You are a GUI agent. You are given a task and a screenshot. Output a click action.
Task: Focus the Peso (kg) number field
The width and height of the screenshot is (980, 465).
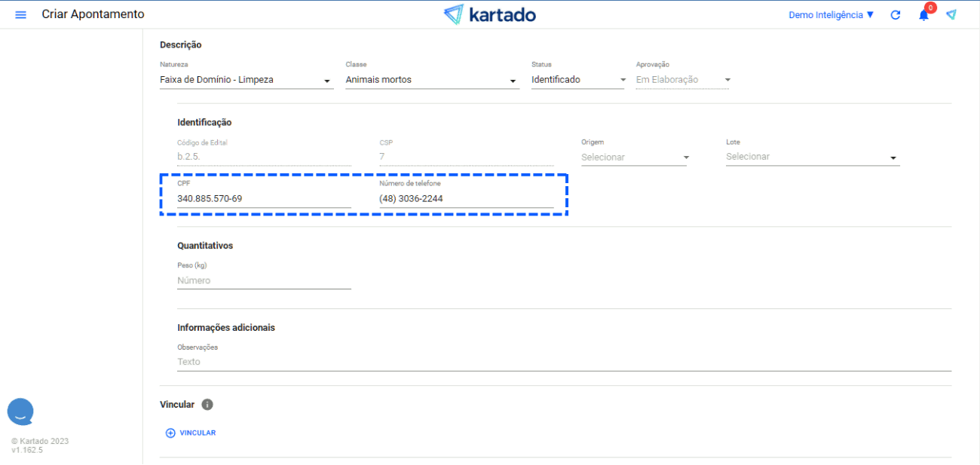(263, 280)
